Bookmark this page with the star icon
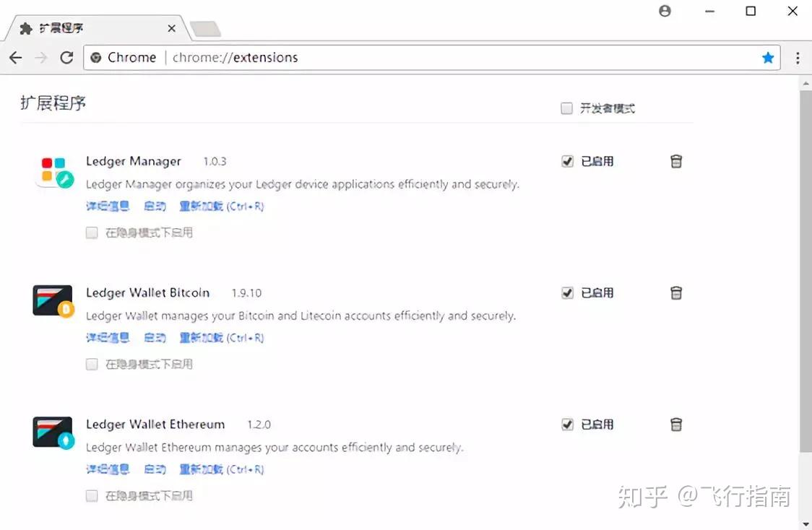Image resolution: width=812 pixels, height=530 pixels. [x=768, y=57]
